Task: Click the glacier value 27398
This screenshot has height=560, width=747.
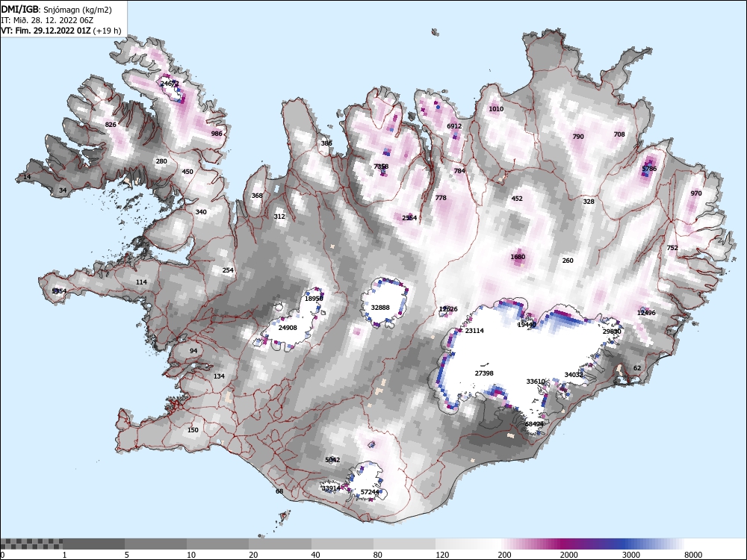Action: (x=484, y=373)
